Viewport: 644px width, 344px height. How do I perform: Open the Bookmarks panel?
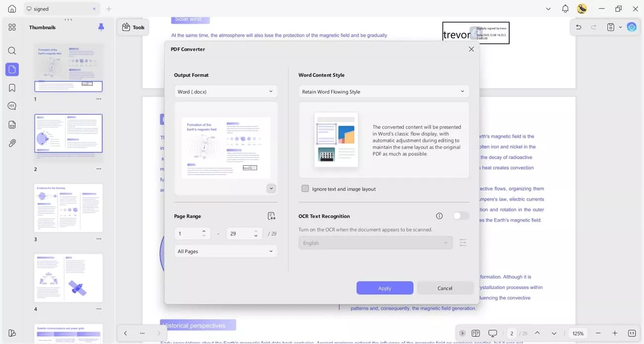tap(12, 88)
